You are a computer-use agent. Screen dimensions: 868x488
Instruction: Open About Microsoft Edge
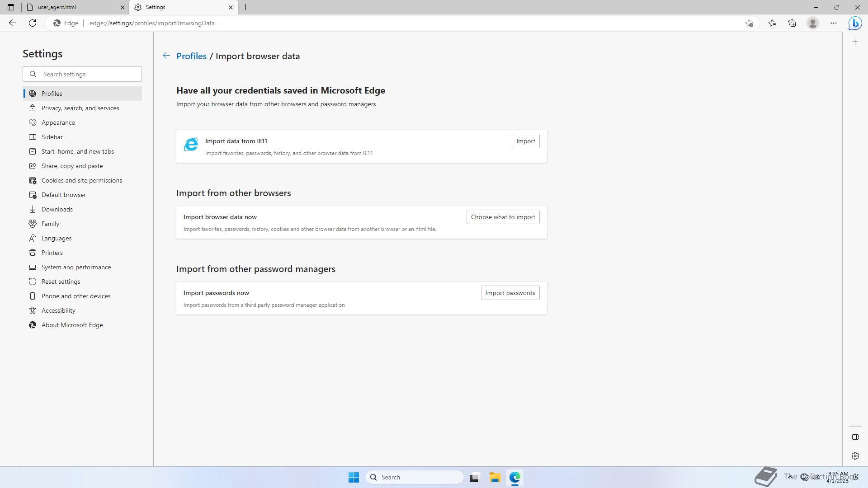82,325
